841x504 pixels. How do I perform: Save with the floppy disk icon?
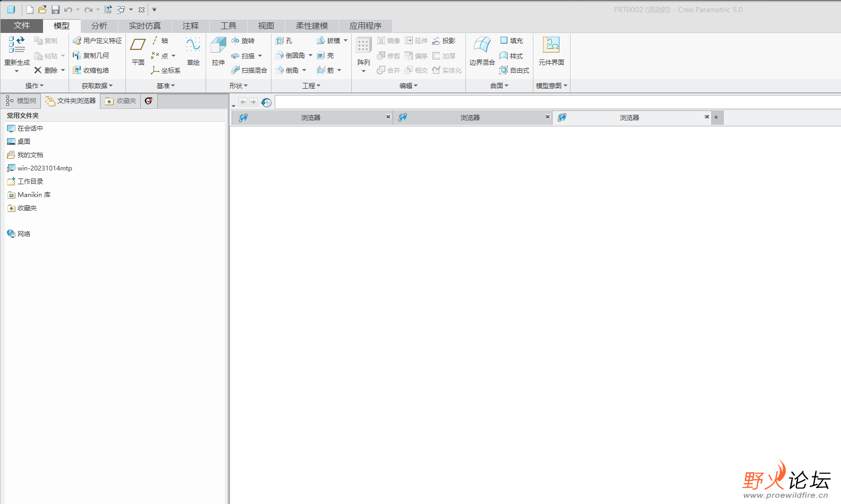pos(55,10)
